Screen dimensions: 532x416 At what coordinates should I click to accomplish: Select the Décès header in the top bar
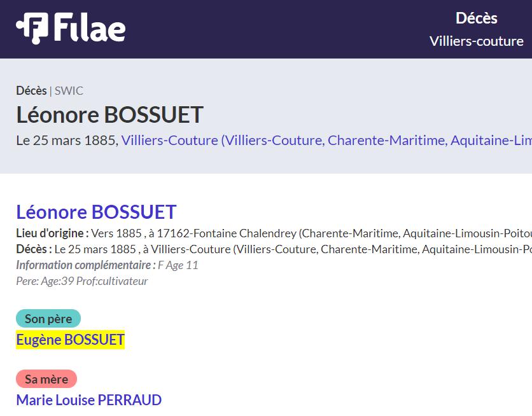(477, 18)
